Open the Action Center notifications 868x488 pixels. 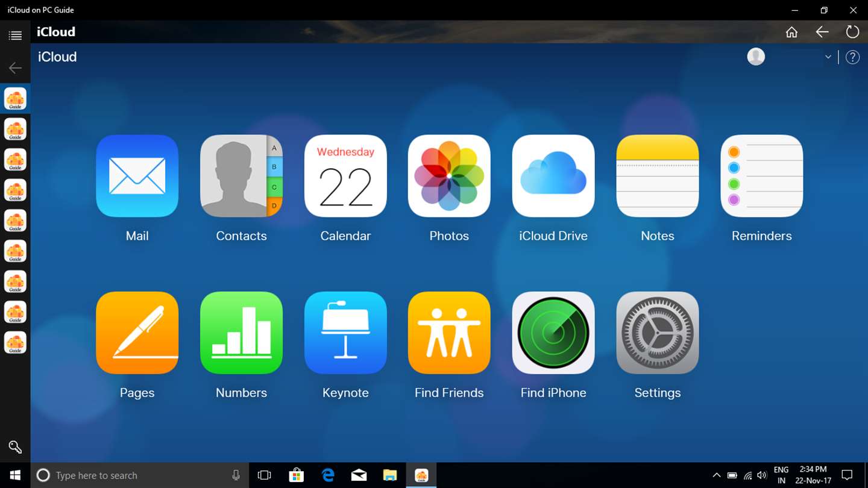848,475
